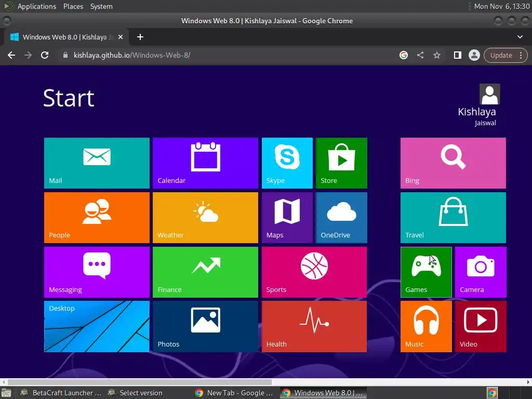Image resolution: width=532 pixels, height=399 pixels.
Task: Open the Photos tile
Action: click(205, 326)
